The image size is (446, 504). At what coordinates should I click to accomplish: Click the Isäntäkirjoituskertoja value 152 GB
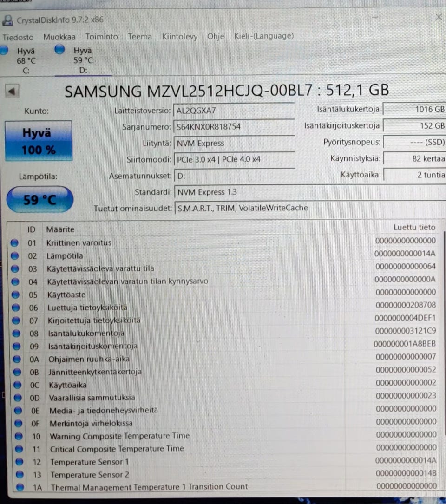pyautogui.click(x=414, y=126)
